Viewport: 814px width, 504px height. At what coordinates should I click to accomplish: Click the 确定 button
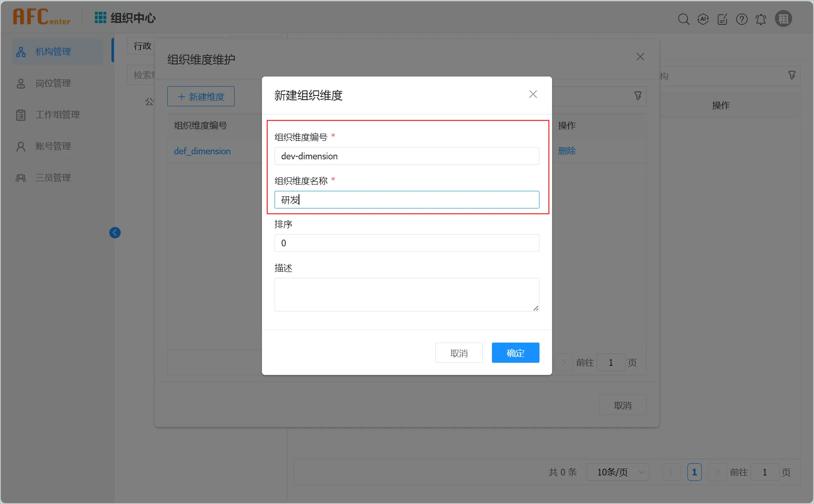515,353
